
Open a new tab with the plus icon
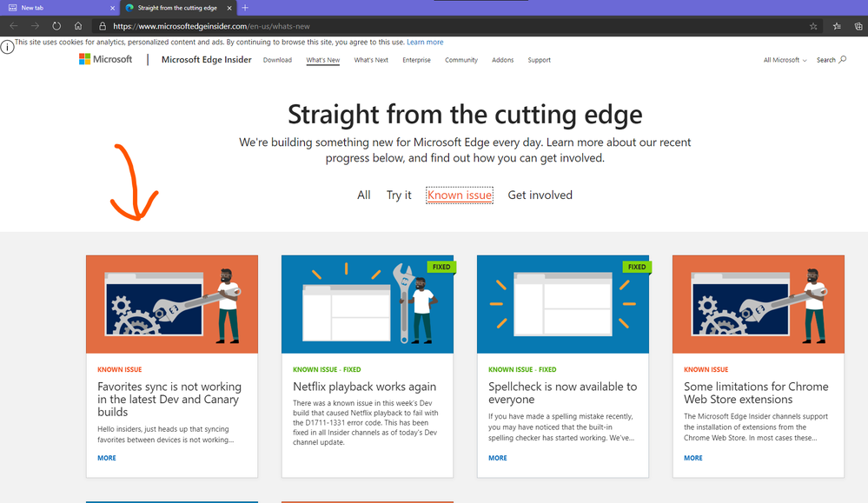coord(245,8)
